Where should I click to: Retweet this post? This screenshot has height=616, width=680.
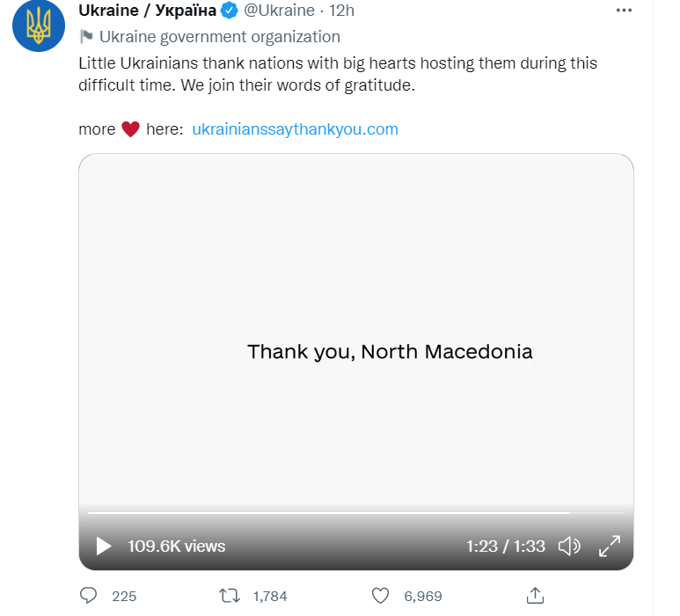(230, 596)
